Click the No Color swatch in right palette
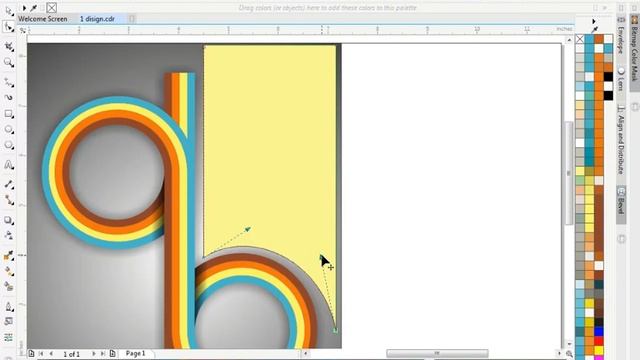This screenshot has height=360, width=640. coord(580,39)
